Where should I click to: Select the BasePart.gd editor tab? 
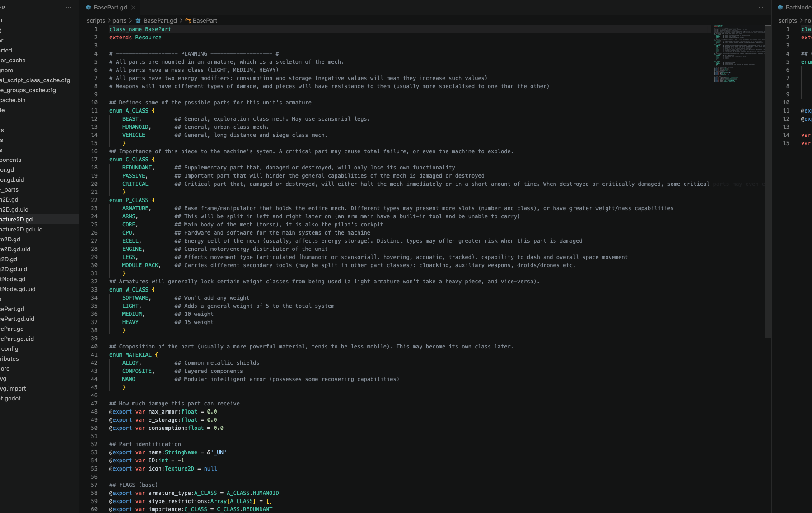coord(110,8)
